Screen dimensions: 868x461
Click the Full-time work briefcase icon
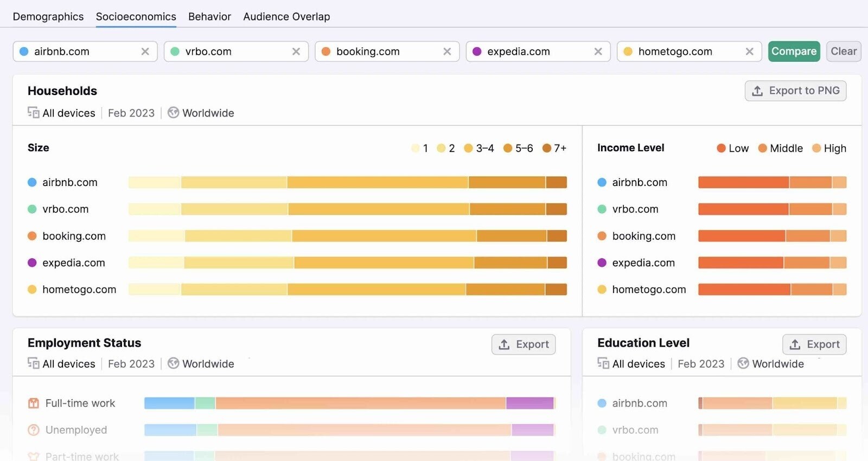34,403
